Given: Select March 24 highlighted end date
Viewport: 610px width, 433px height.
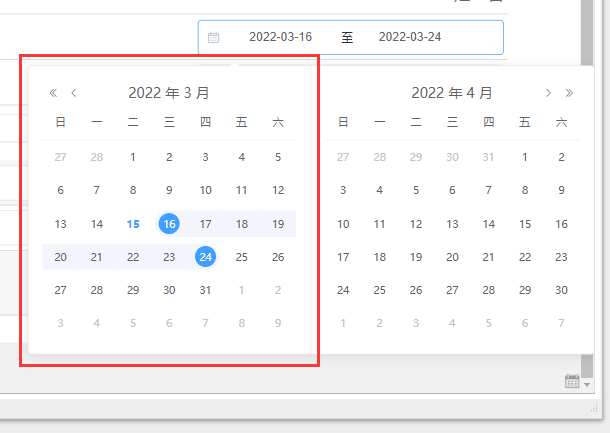Looking at the screenshot, I should 205,257.
